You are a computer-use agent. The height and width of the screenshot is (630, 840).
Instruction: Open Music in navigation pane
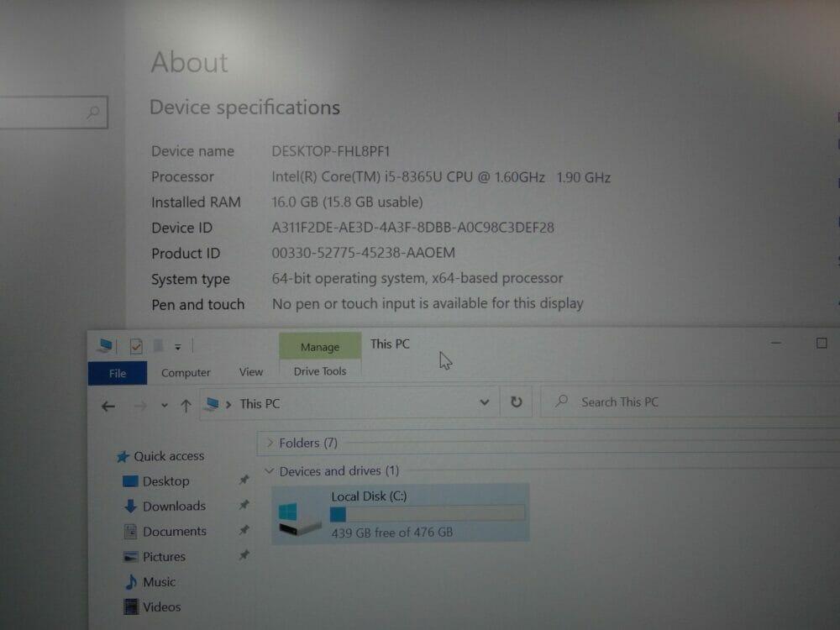[159, 582]
